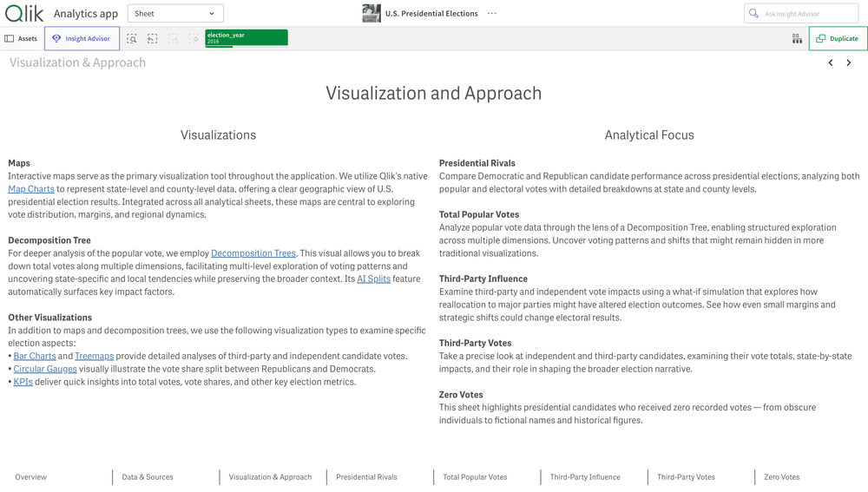Follow the Decomposition Trees link
This screenshot has width=868, height=492.
[x=253, y=253]
